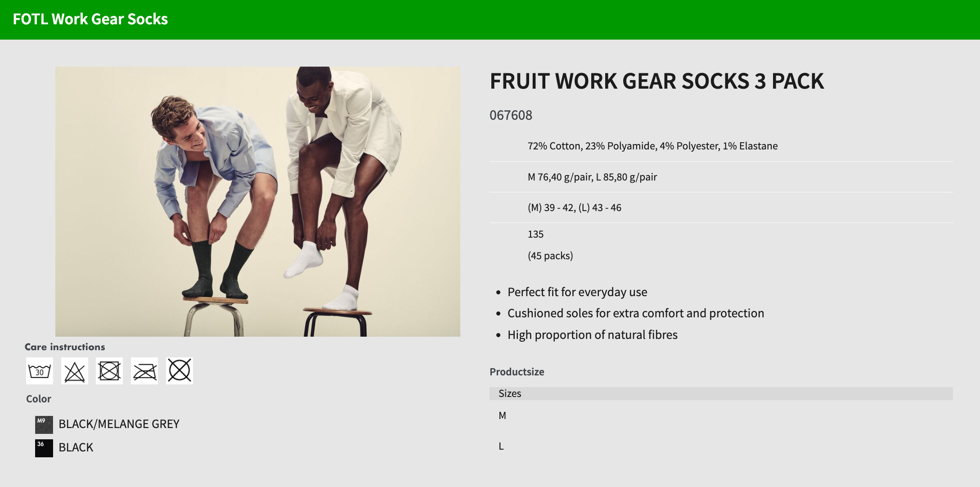Click the do not dry clean icon
This screenshot has width=980, height=487.
click(x=180, y=371)
